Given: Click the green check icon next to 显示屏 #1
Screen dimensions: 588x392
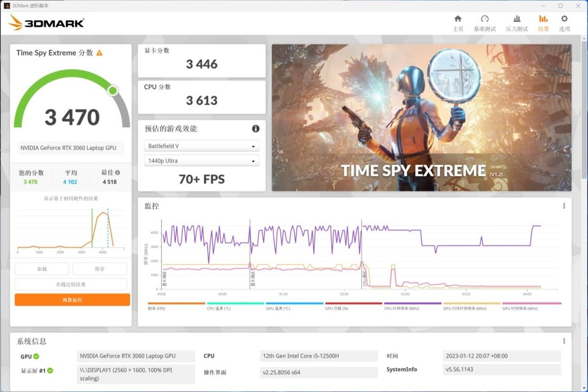Looking at the screenshot, I should click(x=50, y=371).
